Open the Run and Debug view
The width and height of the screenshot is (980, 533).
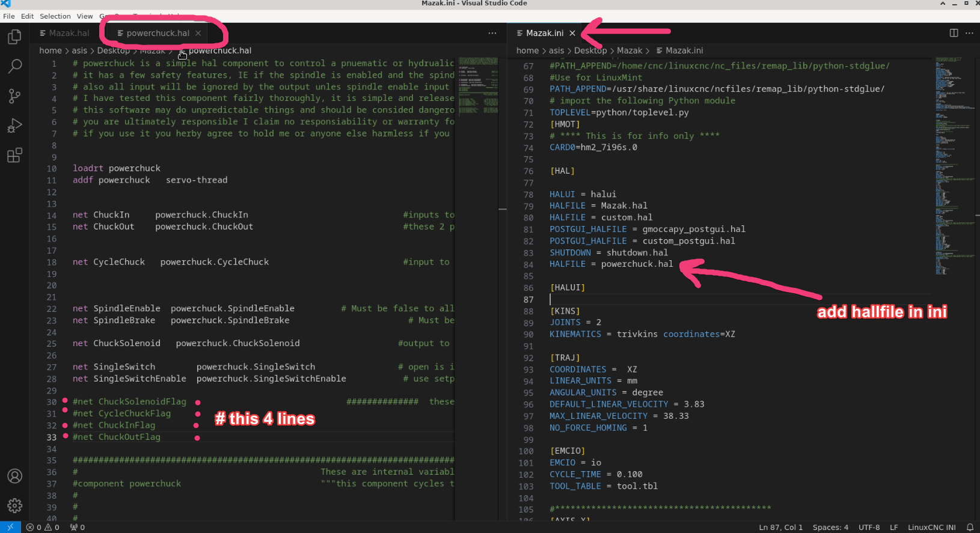(x=14, y=126)
